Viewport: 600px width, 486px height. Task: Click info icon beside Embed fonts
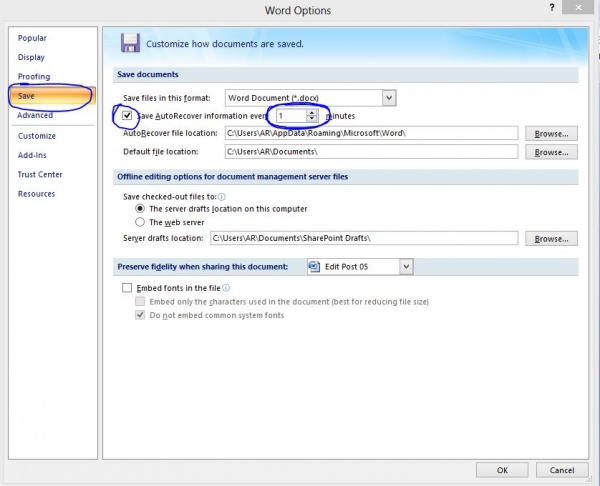(226, 288)
